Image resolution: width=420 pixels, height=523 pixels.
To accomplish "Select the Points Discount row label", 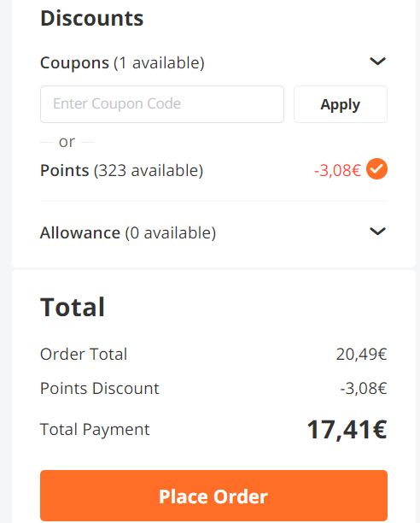I will pyautogui.click(x=100, y=388).
